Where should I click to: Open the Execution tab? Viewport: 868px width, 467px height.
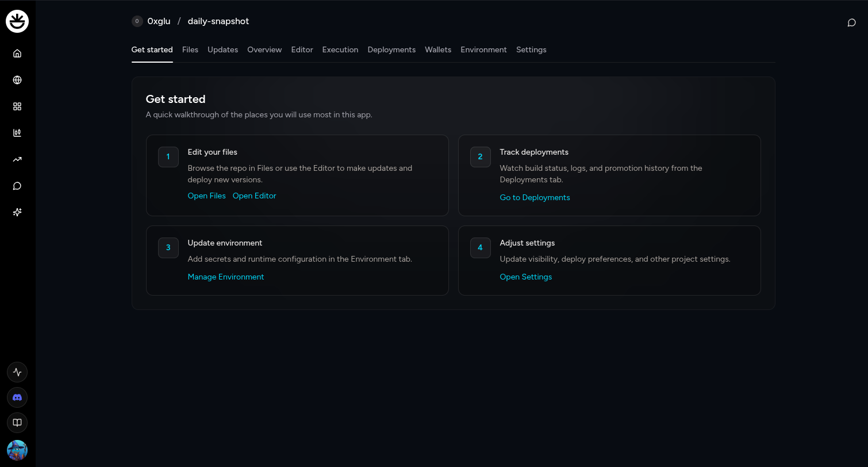[x=340, y=50]
